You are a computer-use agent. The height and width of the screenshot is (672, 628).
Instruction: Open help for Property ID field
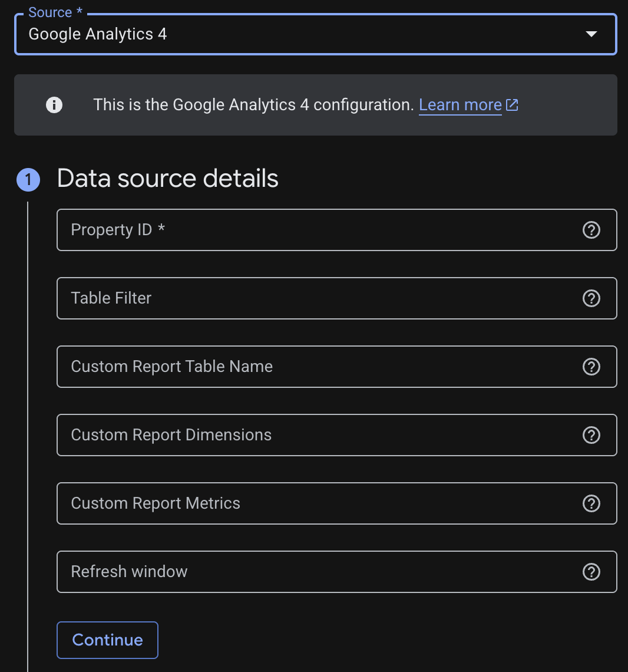pyautogui.click(x=591, y=230)
